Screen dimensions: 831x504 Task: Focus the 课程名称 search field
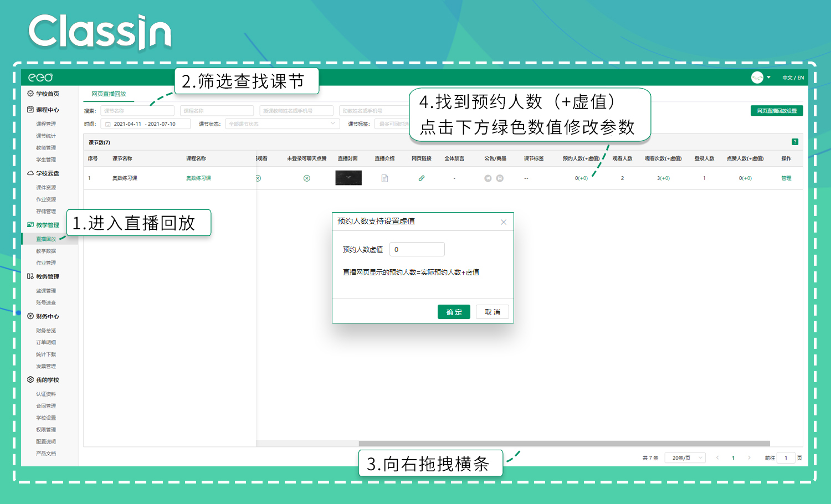tap(217, 111)
